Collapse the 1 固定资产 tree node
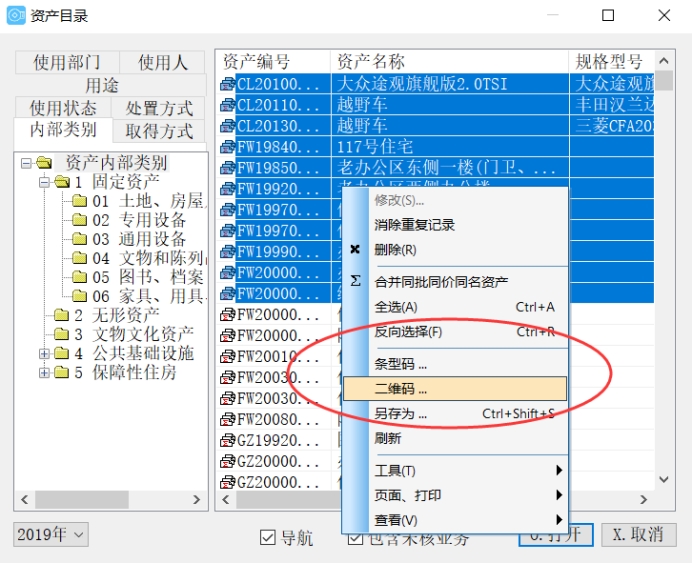Screen dimensions: 692x564 pos(44,182)
